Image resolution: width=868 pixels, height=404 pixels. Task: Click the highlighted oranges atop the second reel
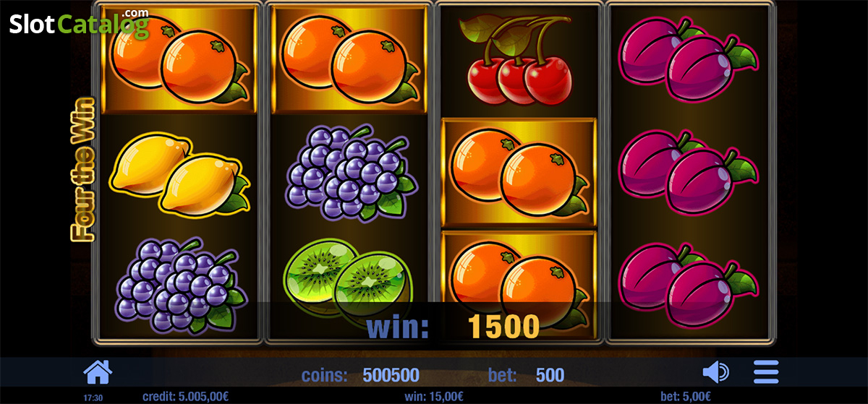349,60
